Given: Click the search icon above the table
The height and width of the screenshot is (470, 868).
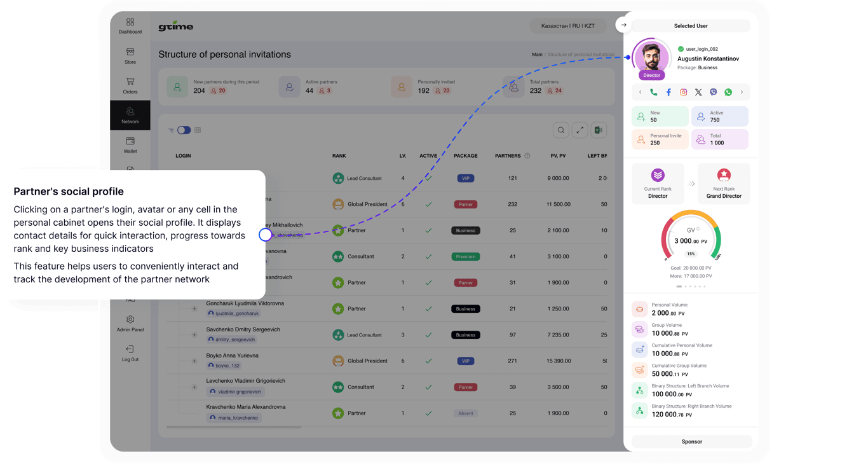Looking at the screenshot, I should coord(561,130).
